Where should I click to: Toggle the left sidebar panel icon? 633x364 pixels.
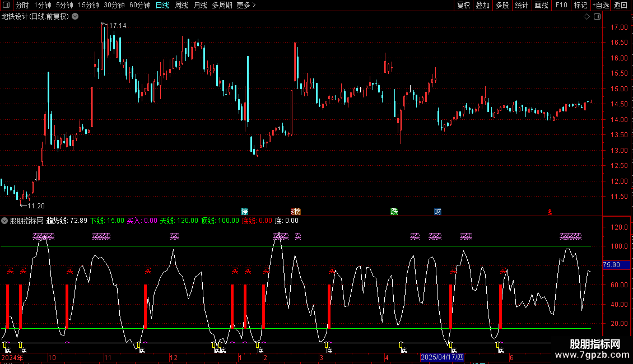pyautogui.click(x=6, y=5)
